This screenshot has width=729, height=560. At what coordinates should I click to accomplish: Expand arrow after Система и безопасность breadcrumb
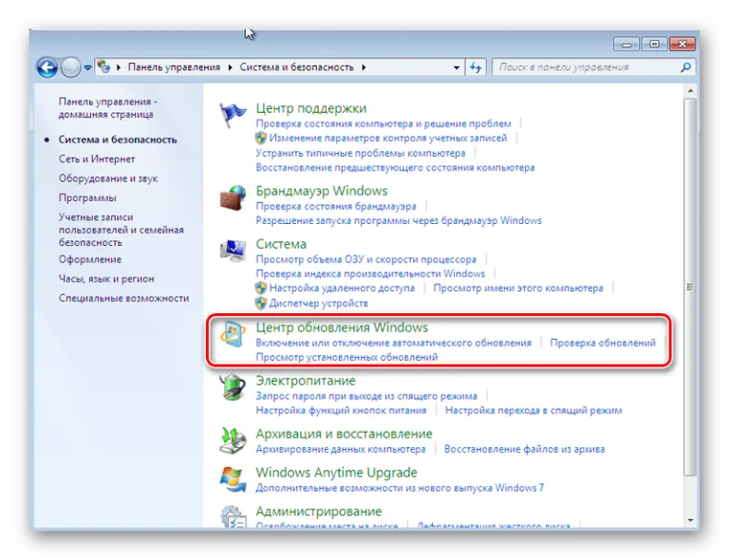click(x=364, y=67)
